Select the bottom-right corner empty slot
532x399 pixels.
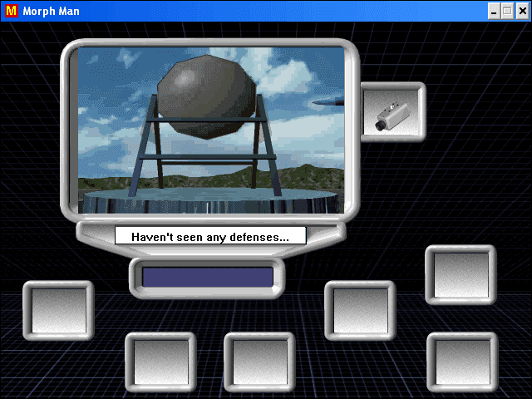(x=461, y=362)
